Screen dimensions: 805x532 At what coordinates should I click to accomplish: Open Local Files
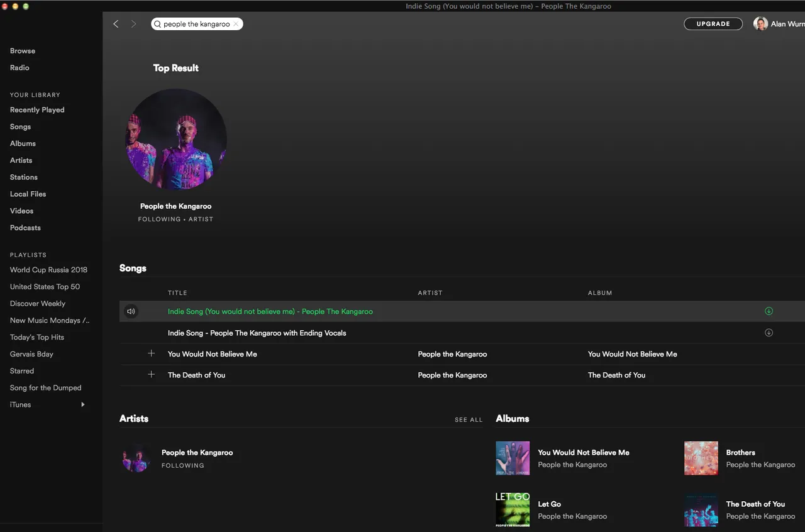coord(28,194)
